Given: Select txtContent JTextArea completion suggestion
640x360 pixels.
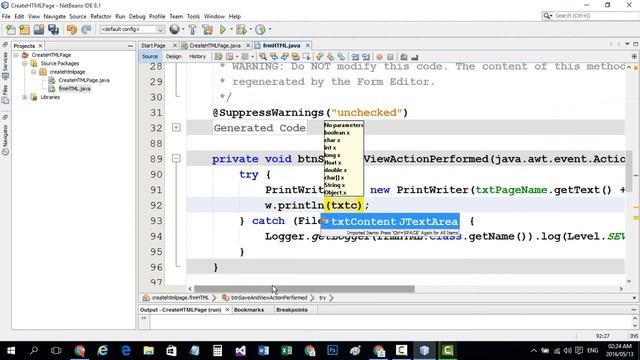Looking at the screenshot, I should click(390, 222).
